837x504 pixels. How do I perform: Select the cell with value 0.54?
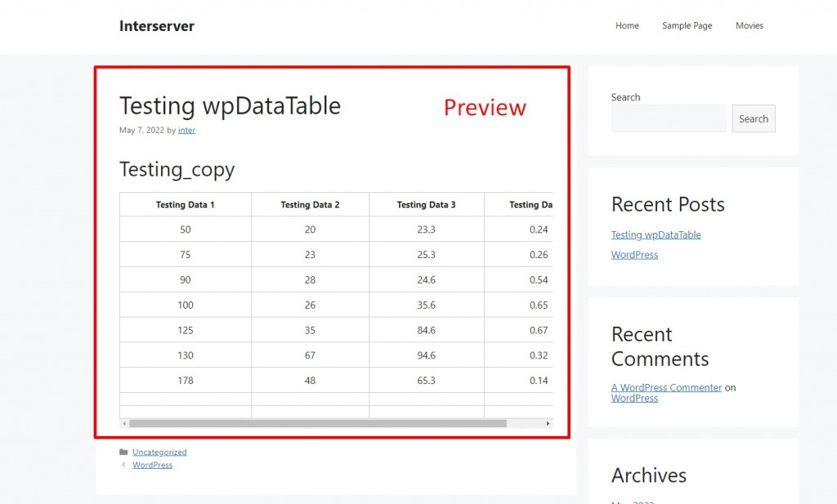(519, 279)
